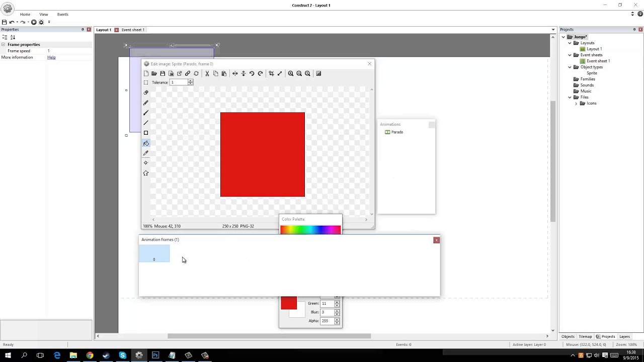
Task: Copy selection in image editor
Action: (215, 73)
